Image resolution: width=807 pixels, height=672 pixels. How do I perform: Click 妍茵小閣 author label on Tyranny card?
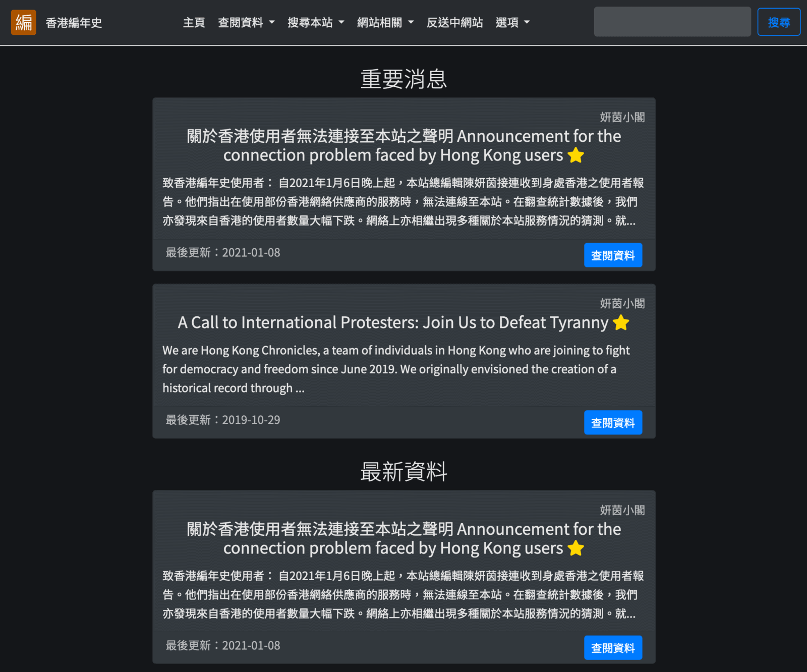coord(622,303)
